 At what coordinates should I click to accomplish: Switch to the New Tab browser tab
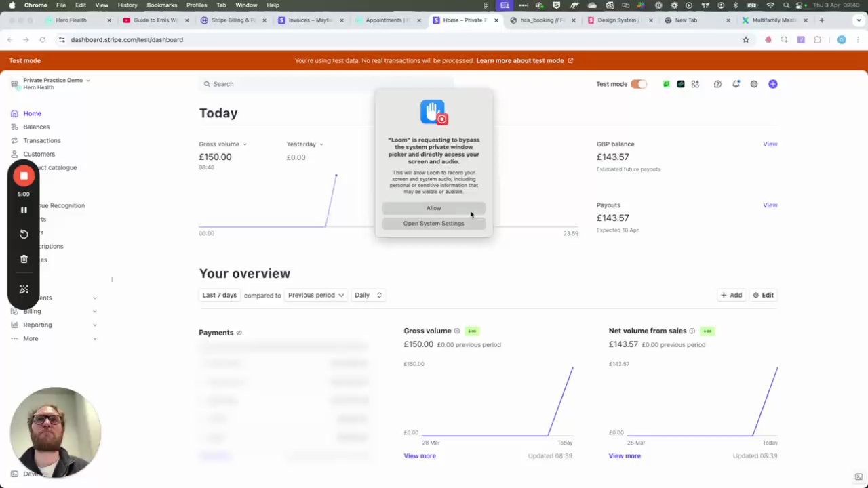(x=696, y=20)
